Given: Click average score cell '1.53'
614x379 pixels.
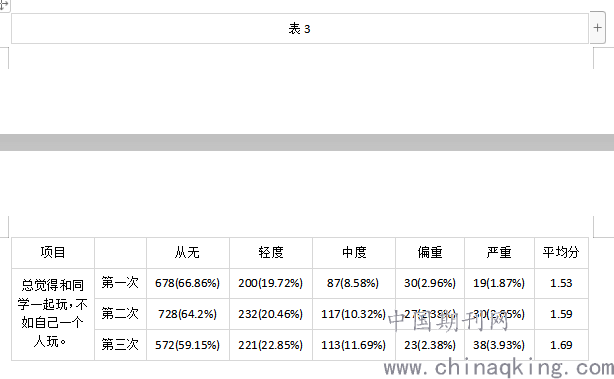Looking at the screenshot, I should coord(561,283).
